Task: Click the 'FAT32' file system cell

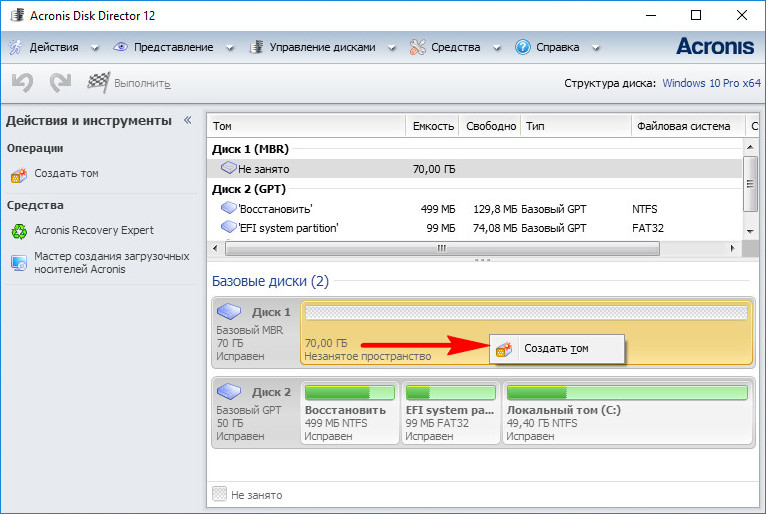Action: tap(647, 228)
